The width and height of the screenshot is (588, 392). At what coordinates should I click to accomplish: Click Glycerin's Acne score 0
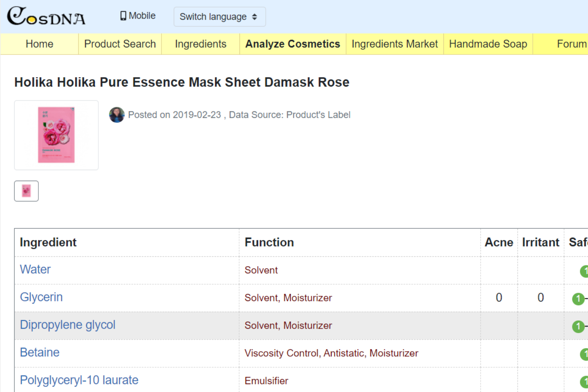[x=499, y=298]
